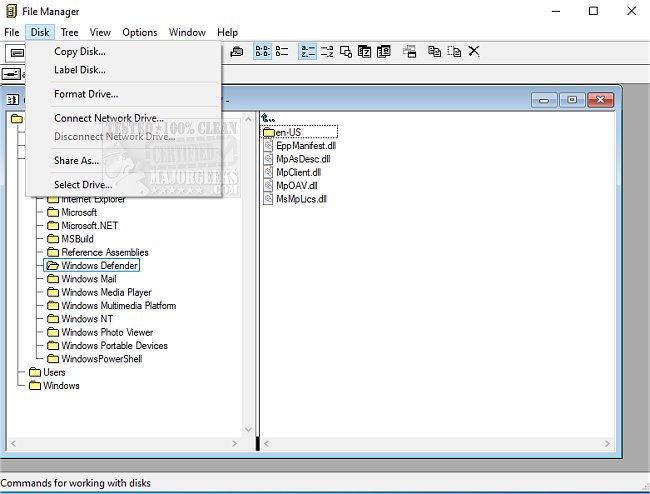This screenshot has width=650, height=494.
Task: Click the EppManifest.dll file icon
Action: pyautogui.click(x=268, y=145)
